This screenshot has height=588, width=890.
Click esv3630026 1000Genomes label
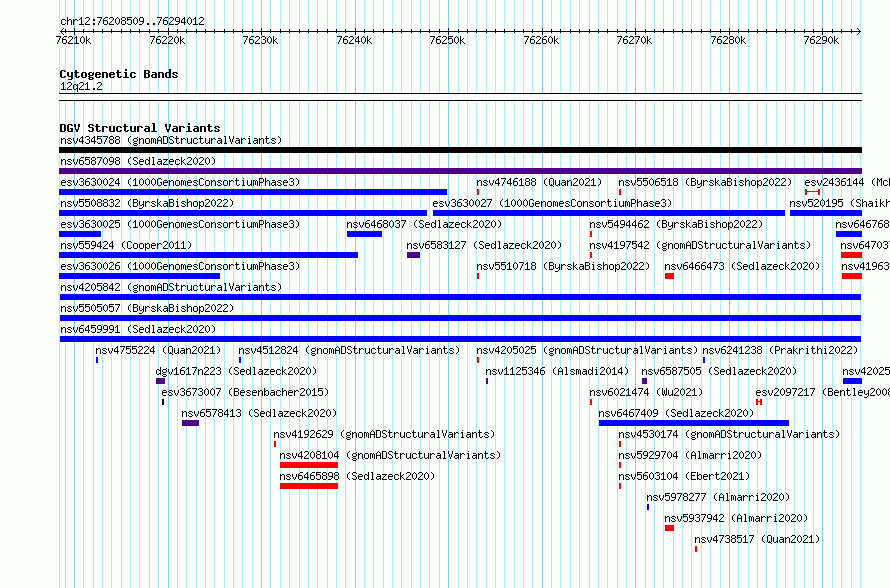tap(180, 266)
